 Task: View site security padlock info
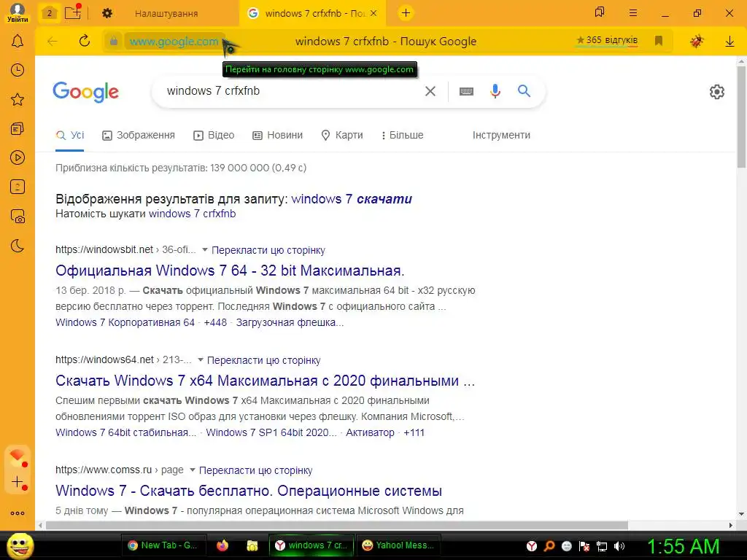pyautogui.click(x=113, y=42)
